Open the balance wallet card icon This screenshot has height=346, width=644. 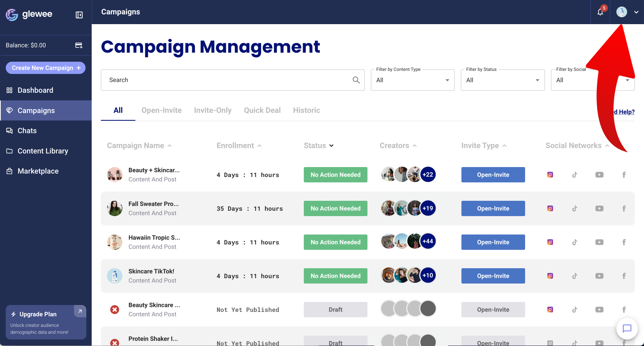pyautogui.click(x=79, y=45)
